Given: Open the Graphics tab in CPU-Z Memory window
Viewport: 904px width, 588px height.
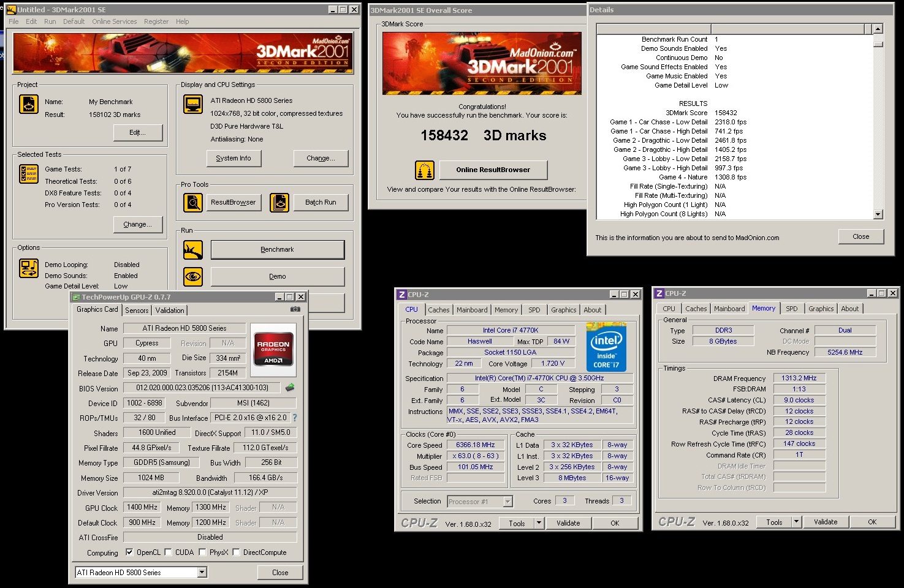Looking at the screenshot, I should (x=821, y=309).
